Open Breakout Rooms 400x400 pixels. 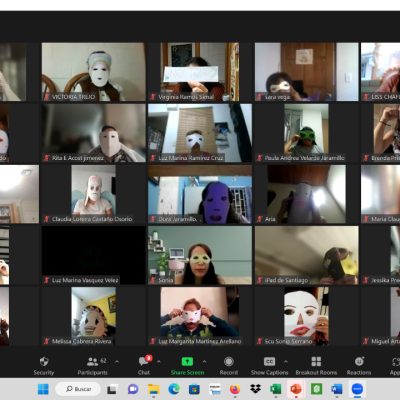(316, 366)
